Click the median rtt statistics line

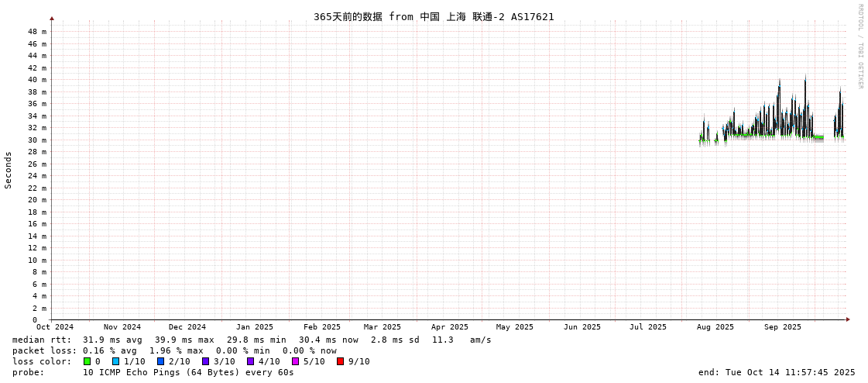252,340
